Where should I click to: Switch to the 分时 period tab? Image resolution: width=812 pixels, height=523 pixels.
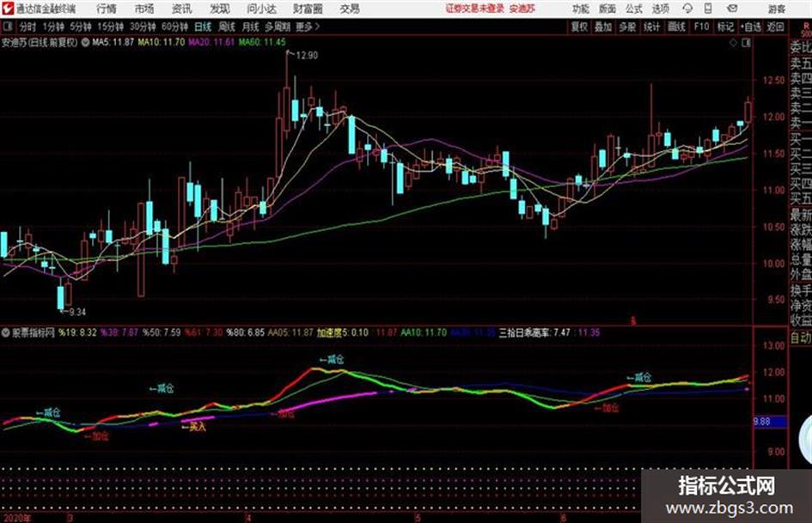(28, 27)
